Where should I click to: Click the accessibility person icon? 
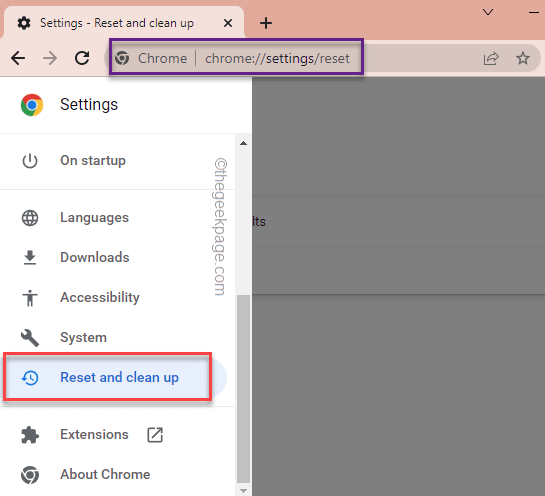click(x=30, y=298)
